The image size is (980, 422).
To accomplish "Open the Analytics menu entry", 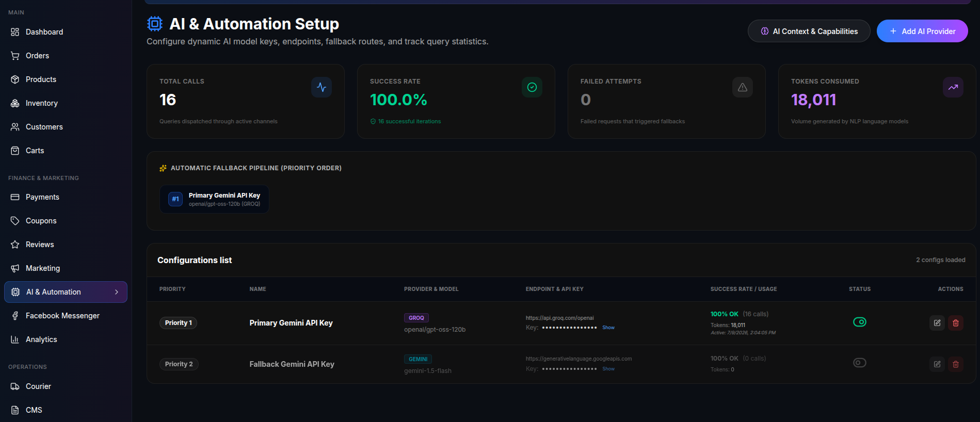I will pyautogui.click(x=66, y=339).
